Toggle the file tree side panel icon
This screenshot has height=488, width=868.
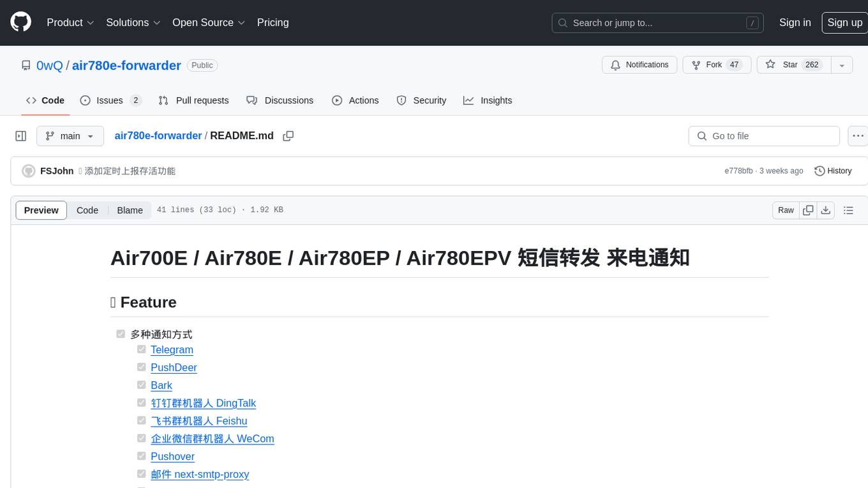pos(21,136)
